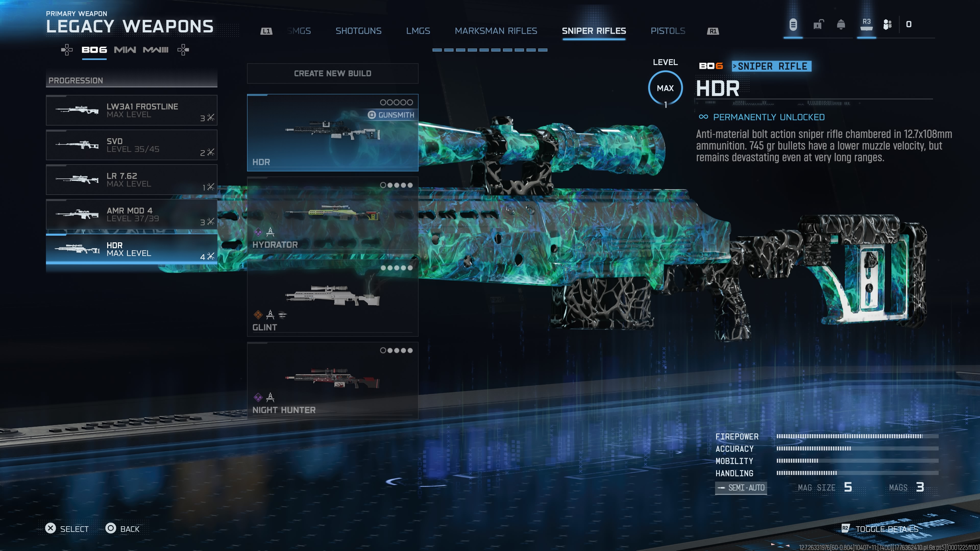This screenshot has height=551, width=980.
Task: Open the notifications bell icon
Action: [x=841, y=25]
